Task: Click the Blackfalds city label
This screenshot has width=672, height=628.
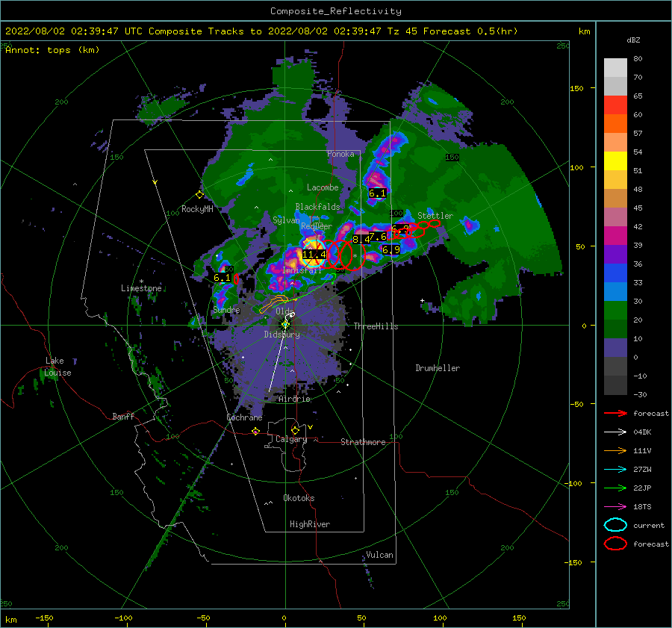Action: coord(317,207)
